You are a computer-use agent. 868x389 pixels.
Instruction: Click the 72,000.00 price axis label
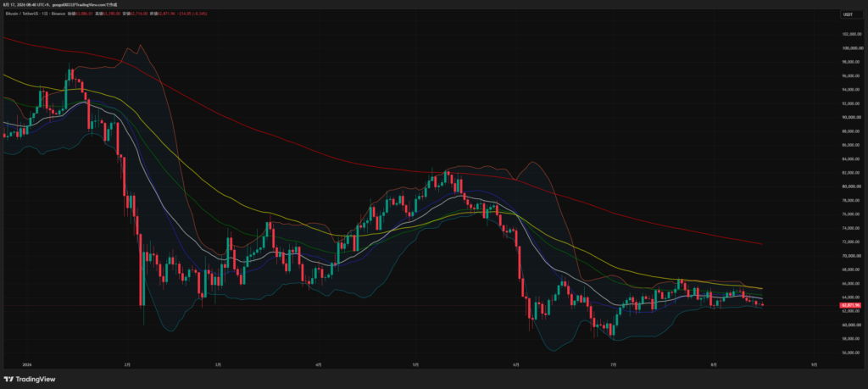(850, 242)
